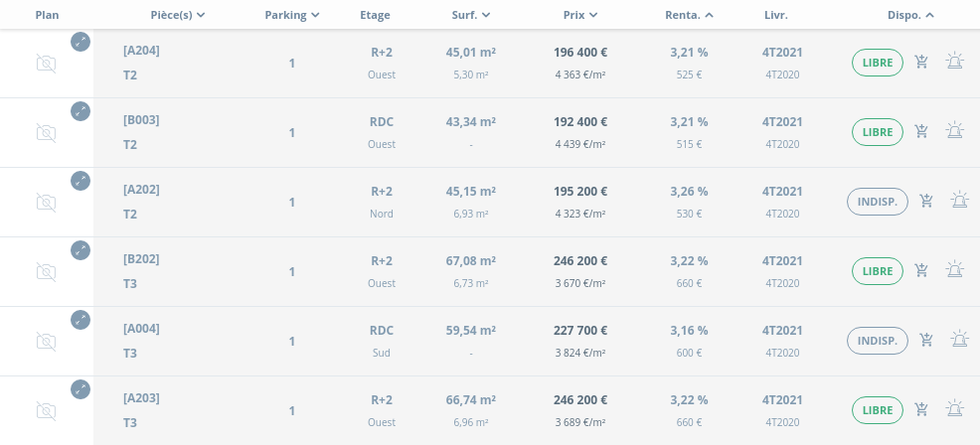The width and height of the screenshot is (980, 445).
Task: Open the enlarge icon on lot B202
Action: (81, 250)
